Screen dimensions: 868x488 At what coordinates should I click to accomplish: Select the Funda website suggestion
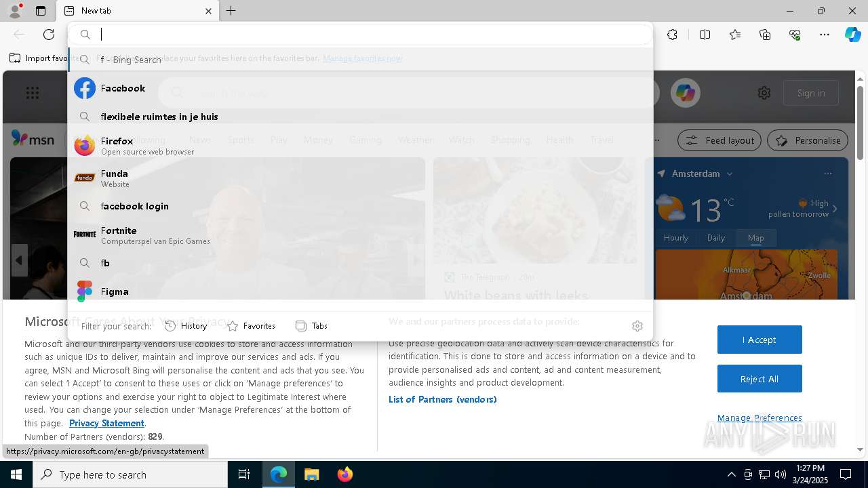[360, 178]
